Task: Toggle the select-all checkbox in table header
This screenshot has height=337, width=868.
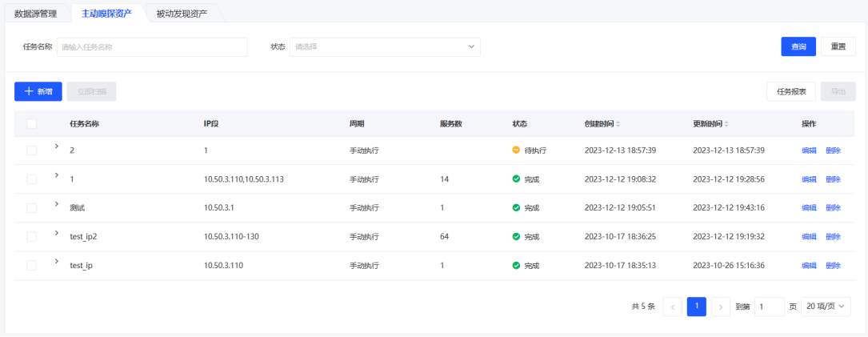Action: [32, 124]
